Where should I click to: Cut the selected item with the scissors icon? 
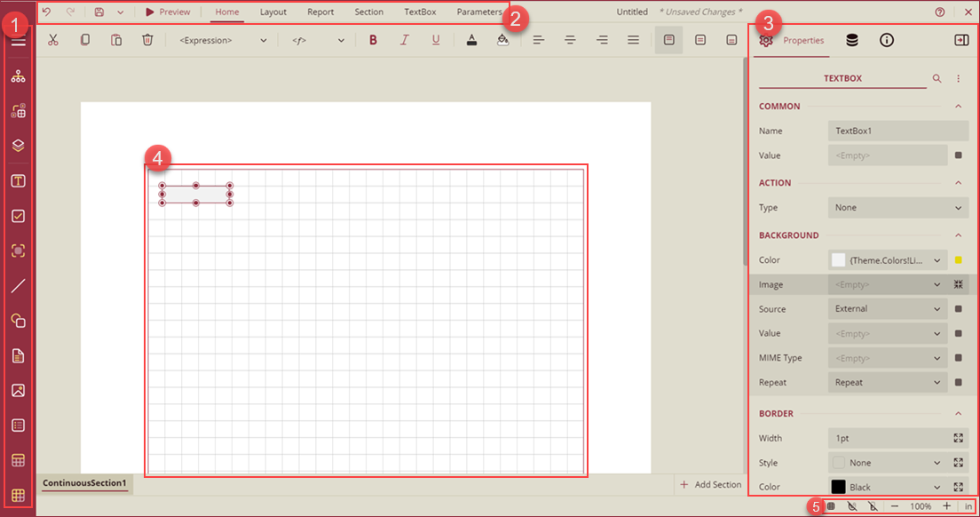(x=53, y=40)
